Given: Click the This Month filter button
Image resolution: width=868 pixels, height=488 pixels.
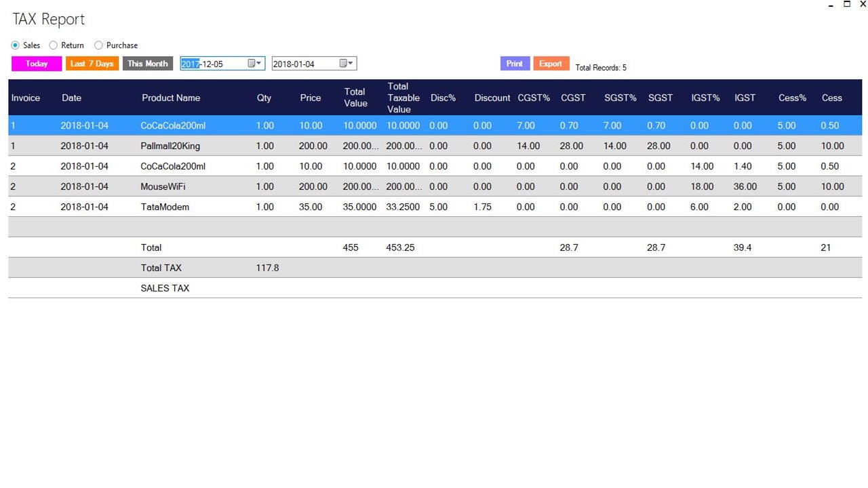Looking at the screenshot, I should coord(147,63).
